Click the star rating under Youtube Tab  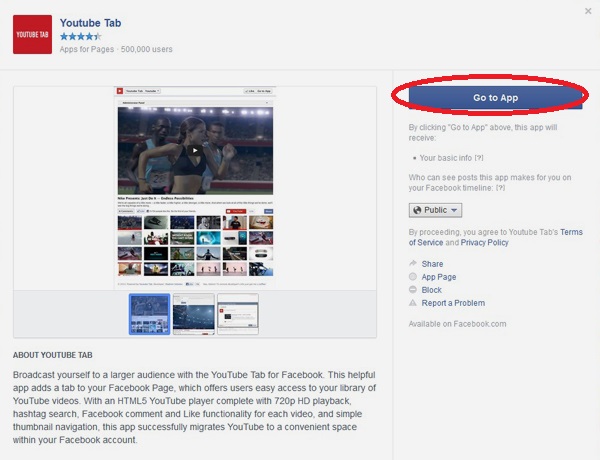pyautogui.click(x=81, y=36)
